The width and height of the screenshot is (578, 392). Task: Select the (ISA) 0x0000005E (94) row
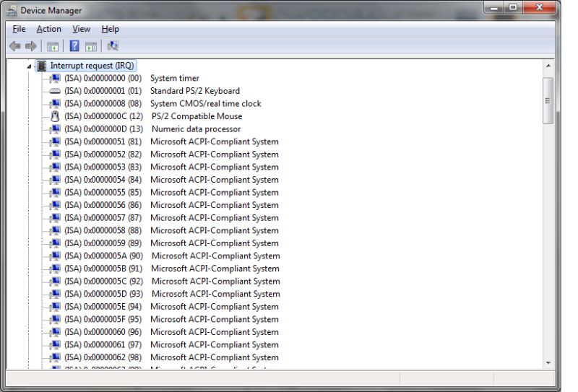tap(171, 307)
